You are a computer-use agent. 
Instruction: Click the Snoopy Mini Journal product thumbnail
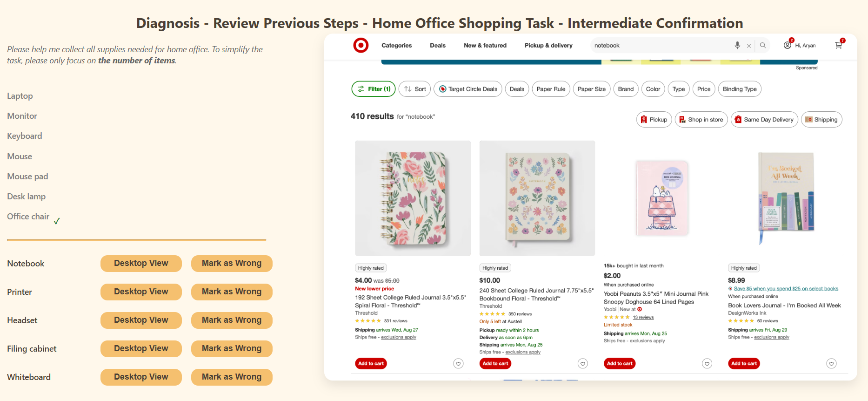point(661,198)
